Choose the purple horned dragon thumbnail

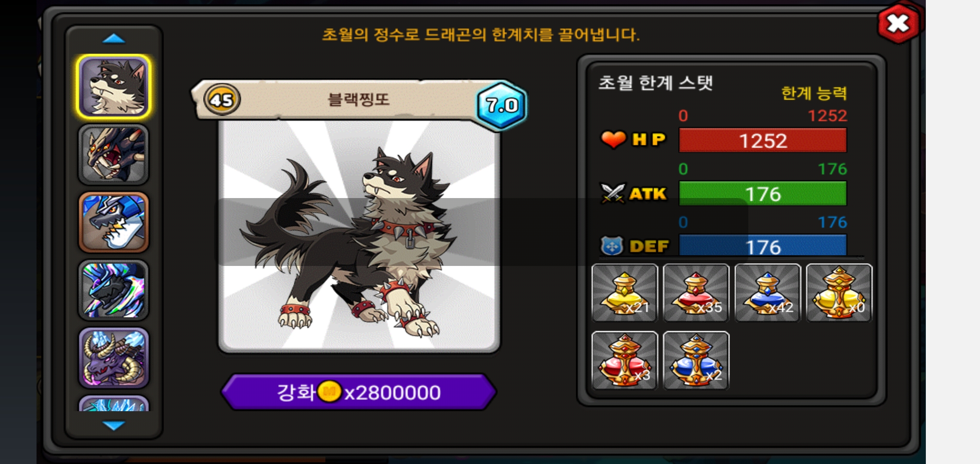coord(114,358)
